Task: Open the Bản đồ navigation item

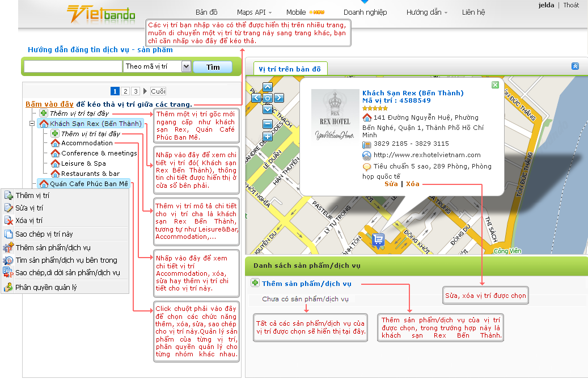Action: 206,12
